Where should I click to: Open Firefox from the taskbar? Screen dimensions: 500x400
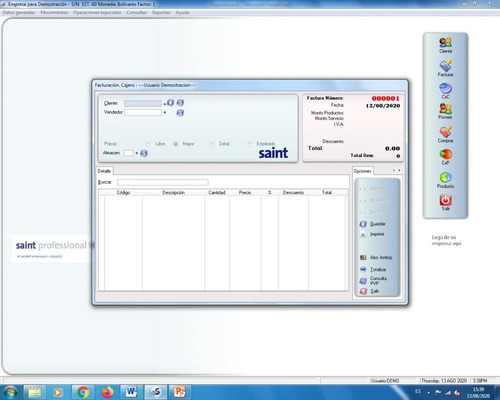coord(107,392)
